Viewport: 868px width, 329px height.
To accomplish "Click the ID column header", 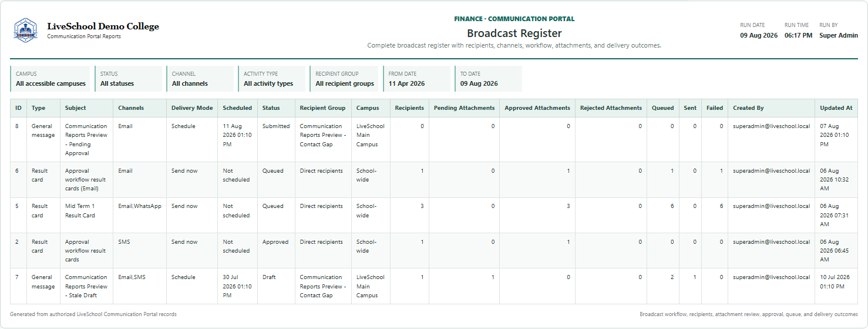I will pyautogui.click(x=18, y=108).
